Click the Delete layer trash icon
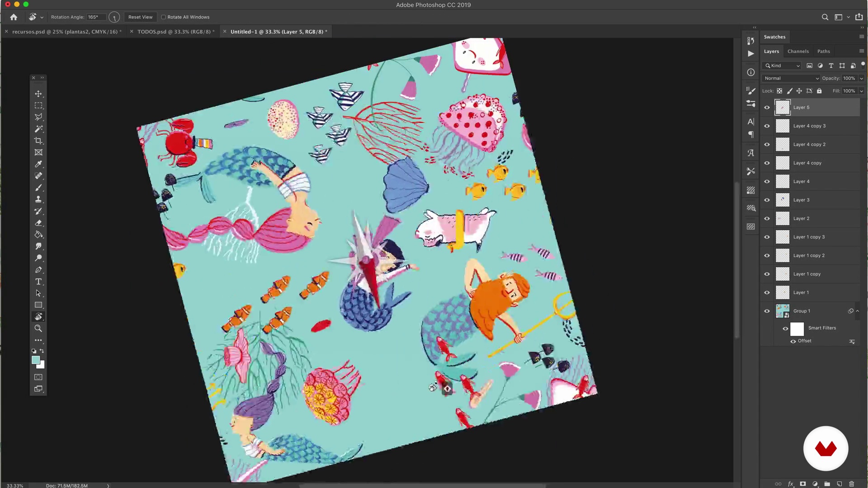 (x=852, y=484)
